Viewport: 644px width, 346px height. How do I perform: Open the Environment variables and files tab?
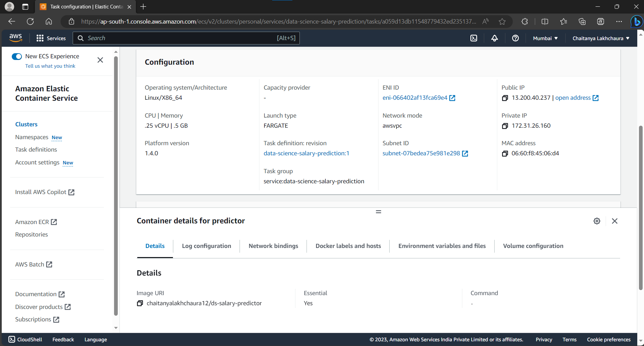[442, 246]
